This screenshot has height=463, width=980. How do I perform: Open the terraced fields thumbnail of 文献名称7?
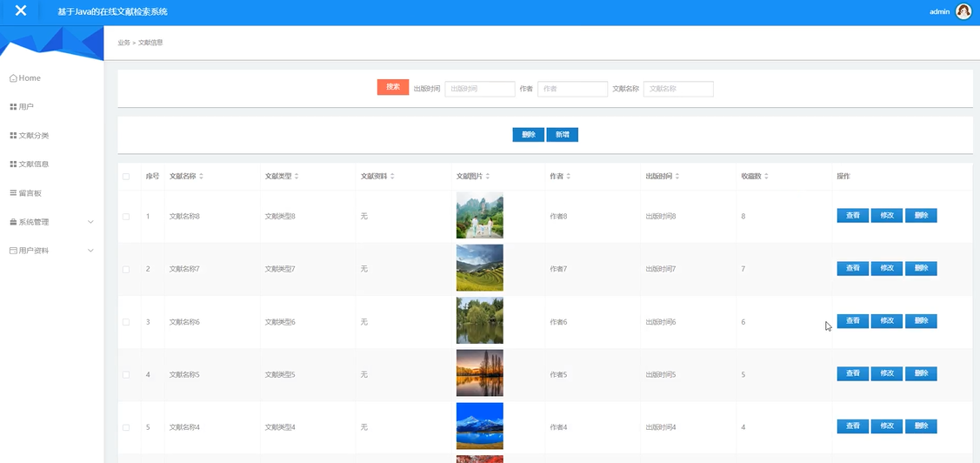tap(479, 268)
